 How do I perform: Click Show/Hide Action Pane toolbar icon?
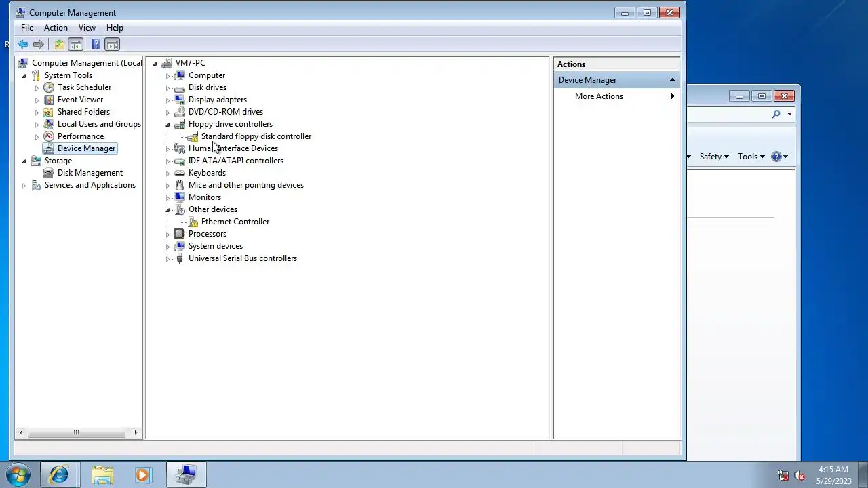(113, 45)
